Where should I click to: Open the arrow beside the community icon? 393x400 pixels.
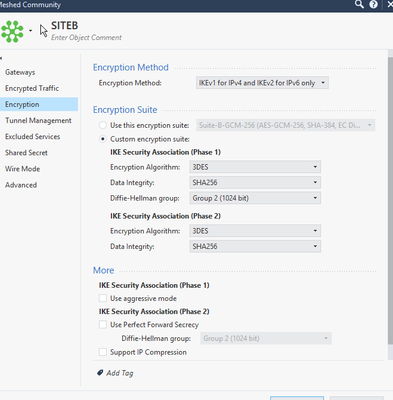(30, 31)
